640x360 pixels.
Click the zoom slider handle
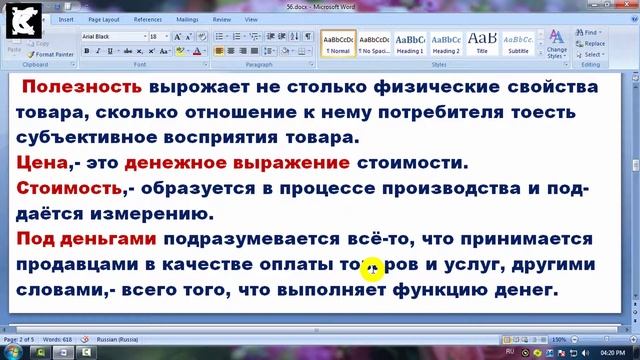(607, 339)
